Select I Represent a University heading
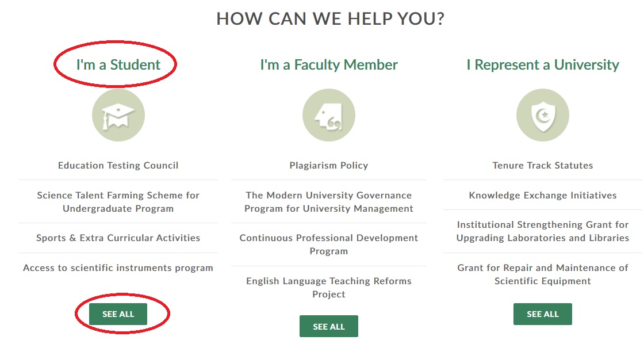The width and height of the screenshot is (644, 340). (x=542, y=64)
